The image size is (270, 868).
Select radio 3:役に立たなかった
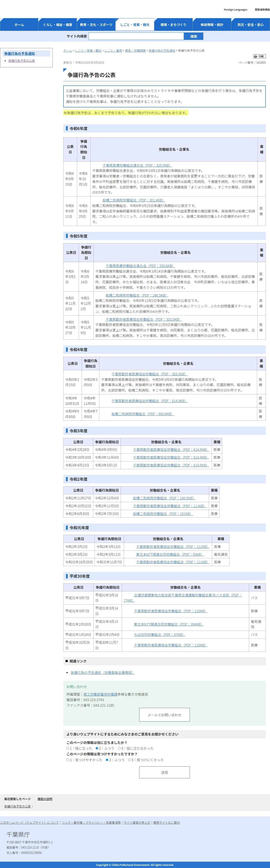(119, 748)
